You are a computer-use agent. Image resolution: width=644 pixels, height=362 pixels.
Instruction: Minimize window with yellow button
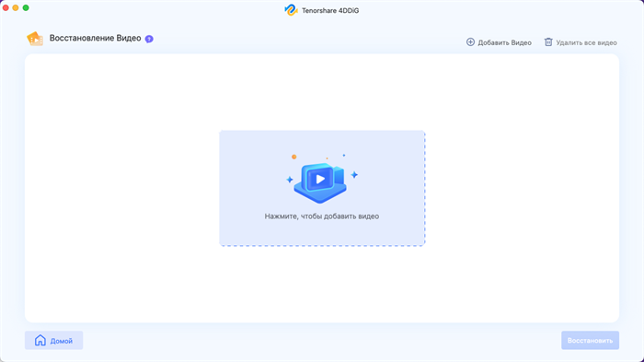point(16,7)
